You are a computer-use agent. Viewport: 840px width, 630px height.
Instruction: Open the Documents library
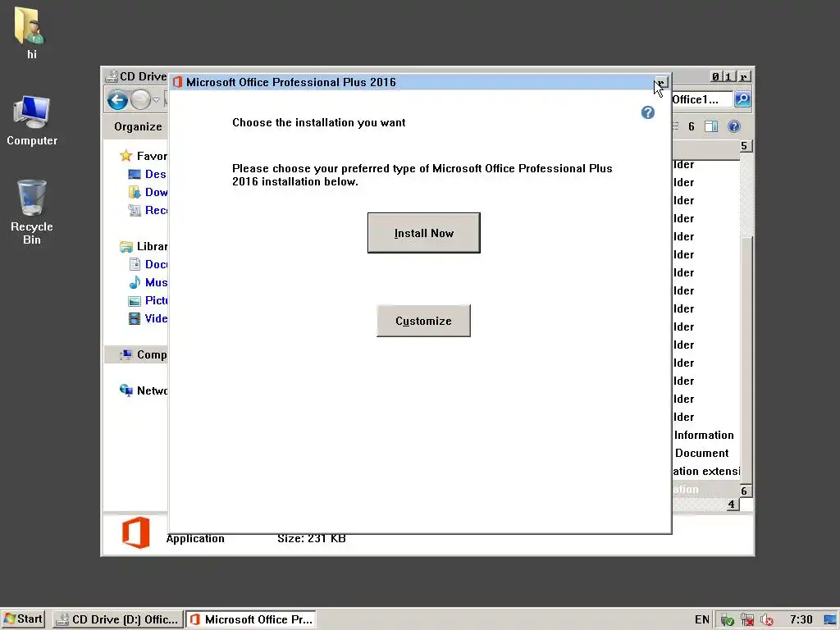[x=148, y=264]
